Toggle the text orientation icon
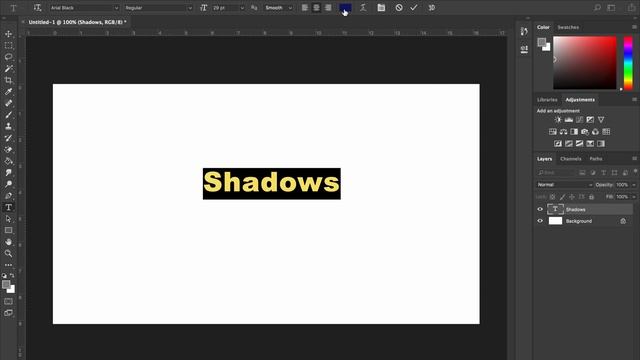This screenshot has height=360, width=640. click(x=38, y=8)
